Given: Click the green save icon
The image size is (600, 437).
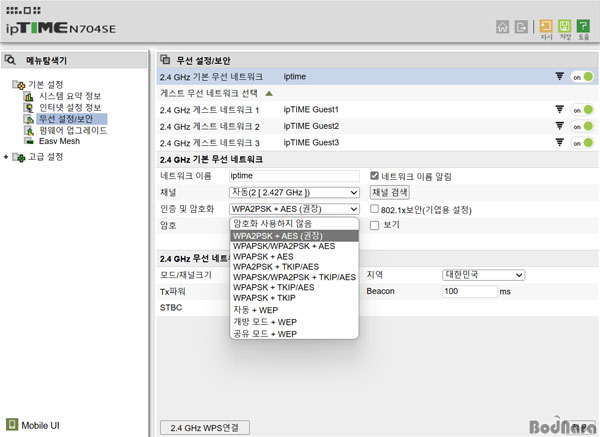Looking at the screenshot, I should pos(564,26).
